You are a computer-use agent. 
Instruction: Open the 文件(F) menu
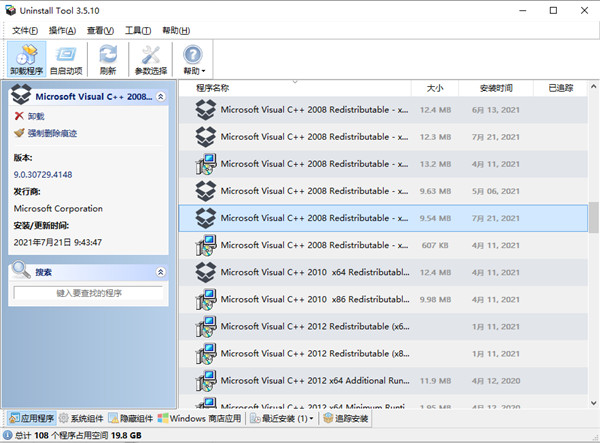click(x=24, y=30)
